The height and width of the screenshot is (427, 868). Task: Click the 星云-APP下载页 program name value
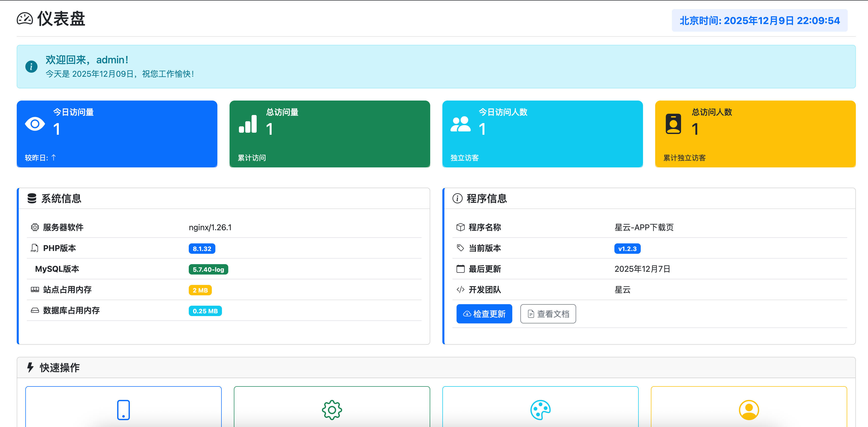(644, 227)
